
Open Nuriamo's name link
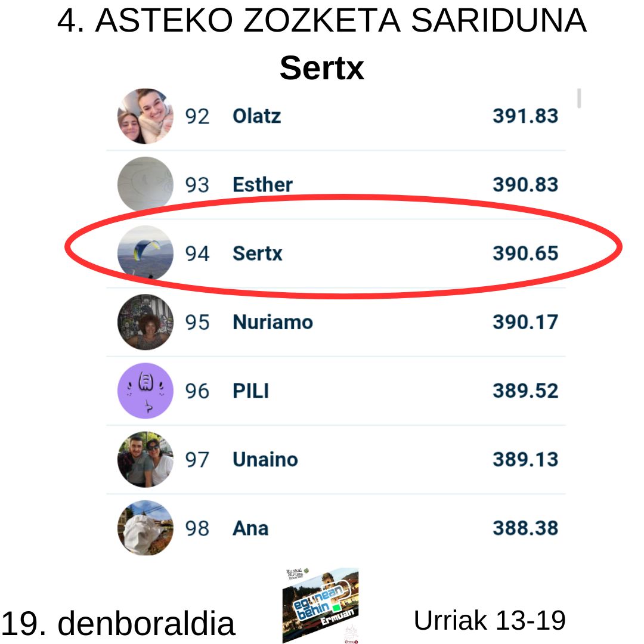click(x=273, y=322)
